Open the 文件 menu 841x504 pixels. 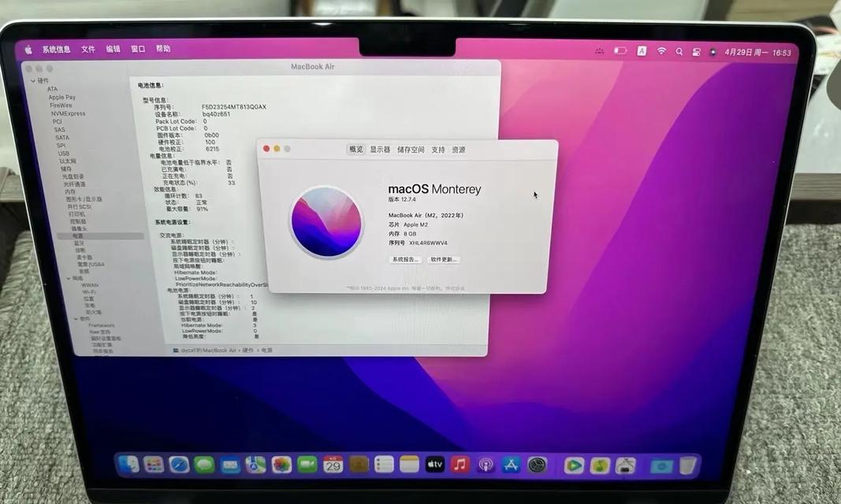pos(88,50)
